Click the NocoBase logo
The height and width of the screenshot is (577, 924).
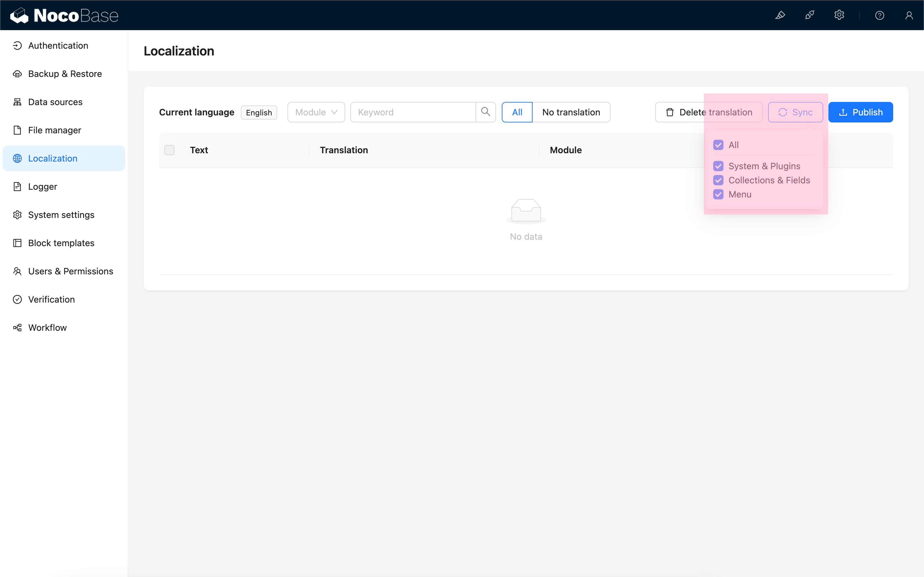(x=64, y=15)
